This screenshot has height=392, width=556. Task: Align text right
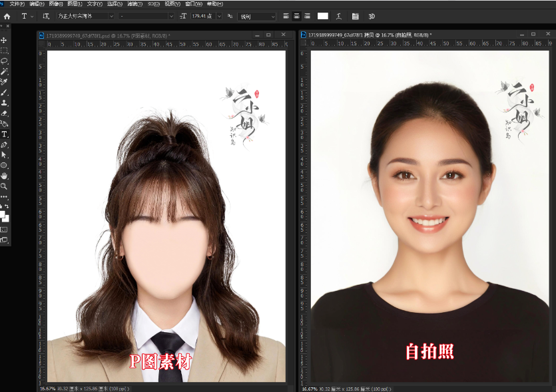pyautogui.click(x=307, y=16)
